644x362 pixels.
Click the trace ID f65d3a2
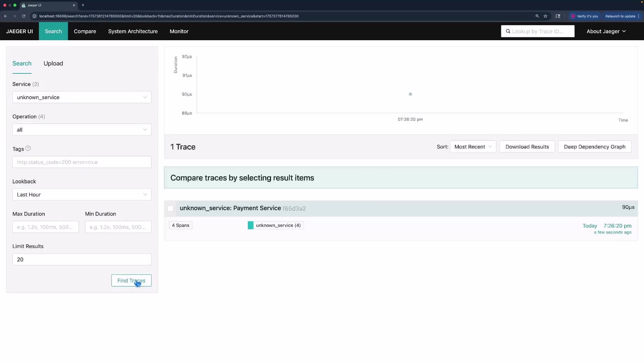[294, 208]
